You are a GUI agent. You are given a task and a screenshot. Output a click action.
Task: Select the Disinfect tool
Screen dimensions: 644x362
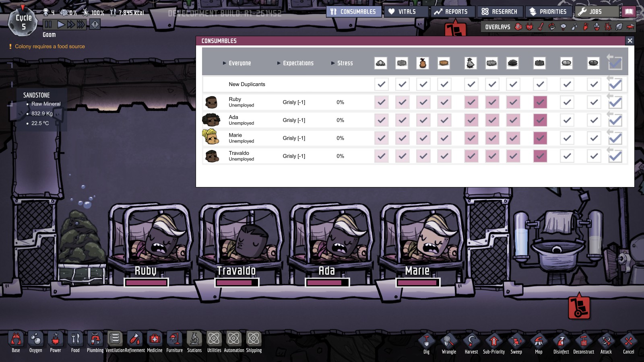click(561, 344)
